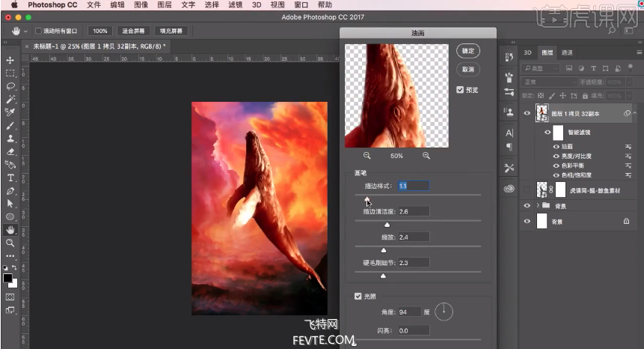Expand the 背景 group folder
The height and width of the screenshot is (349, 644).
538,205
